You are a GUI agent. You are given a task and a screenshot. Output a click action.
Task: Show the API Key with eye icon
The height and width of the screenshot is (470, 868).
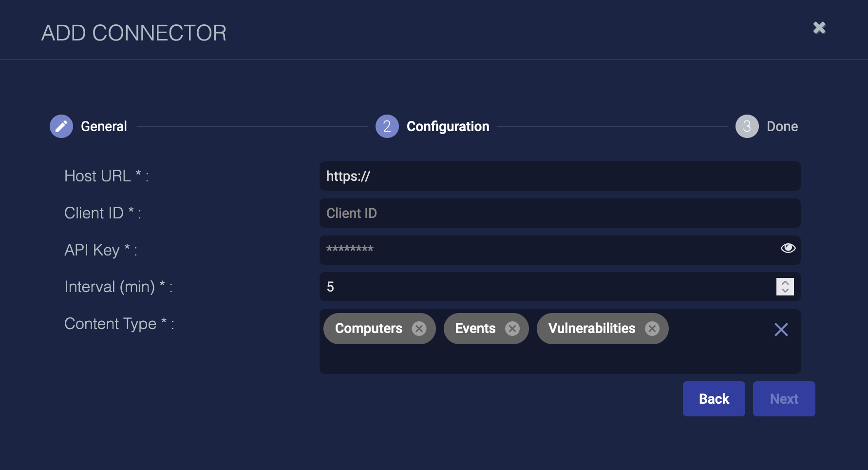point(788,248)
